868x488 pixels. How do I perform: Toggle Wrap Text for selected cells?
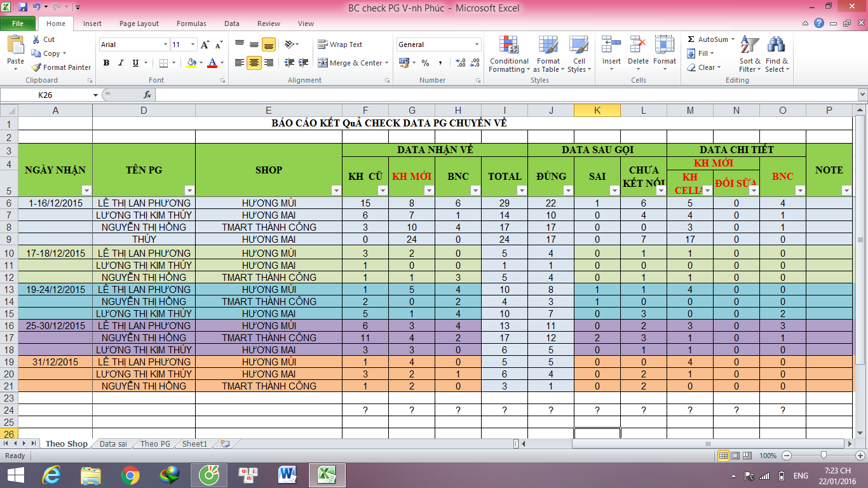340,44
